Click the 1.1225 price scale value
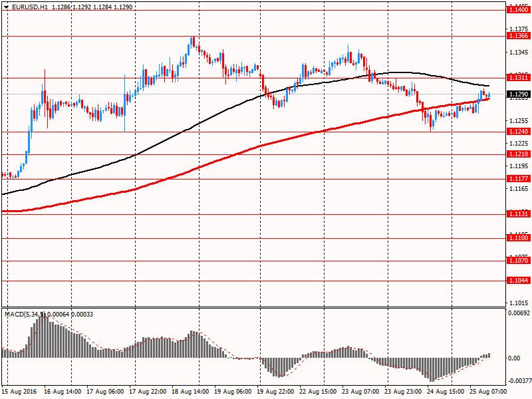The width and height of the screenshot is (532, 399). click(x=519, y=144)
